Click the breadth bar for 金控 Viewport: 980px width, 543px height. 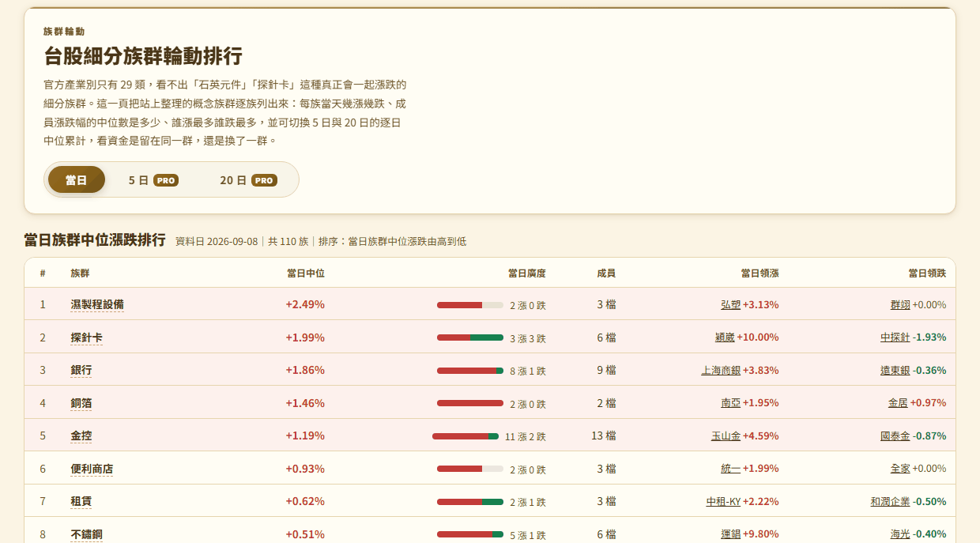[x=465, y=436]
